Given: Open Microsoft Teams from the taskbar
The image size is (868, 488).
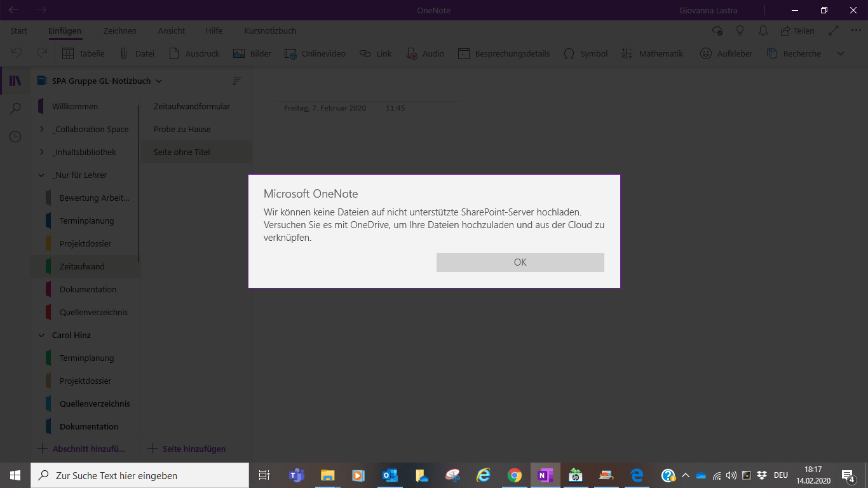Looking at the screenshot, I should coord(297,475).
